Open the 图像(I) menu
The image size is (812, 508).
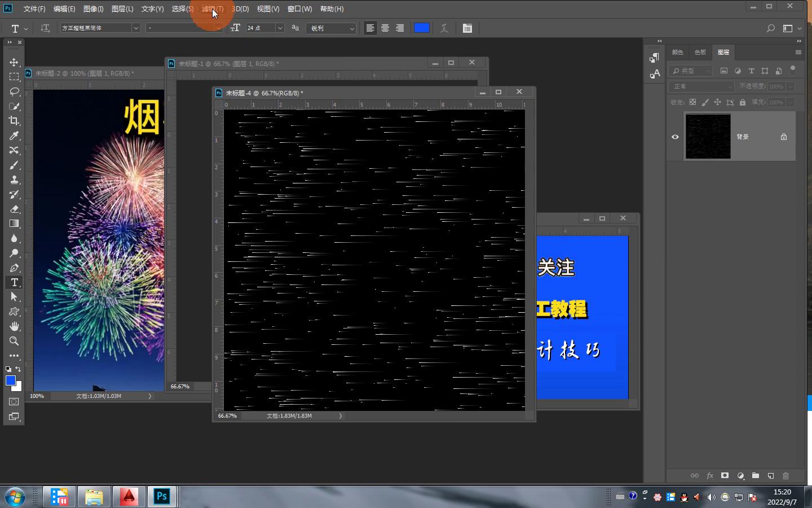tap(93, 9)
